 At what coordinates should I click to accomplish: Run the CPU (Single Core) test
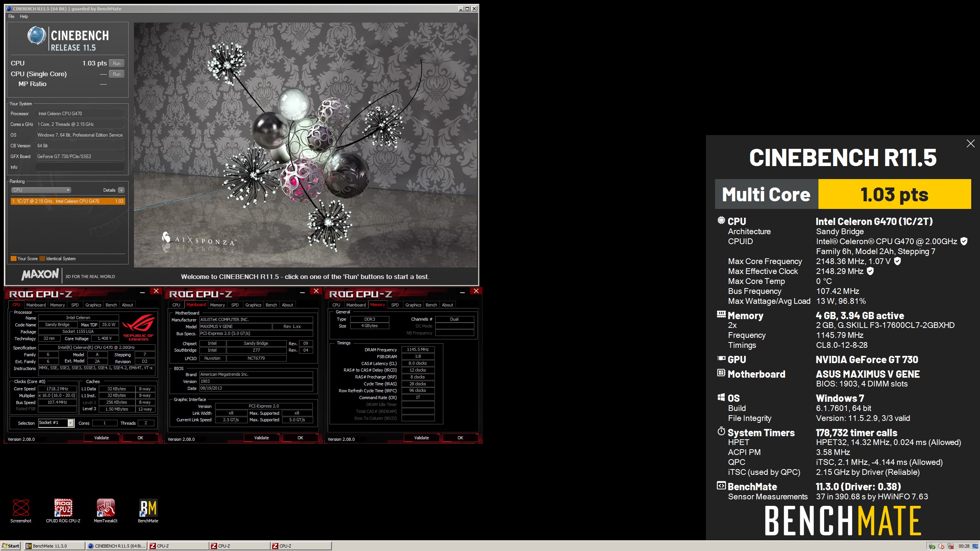coord(117,74)
